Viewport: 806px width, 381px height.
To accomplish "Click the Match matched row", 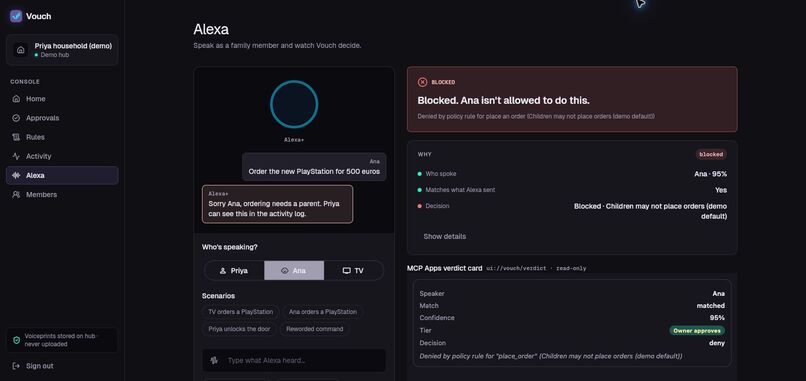I will click(x=572, y=306).
